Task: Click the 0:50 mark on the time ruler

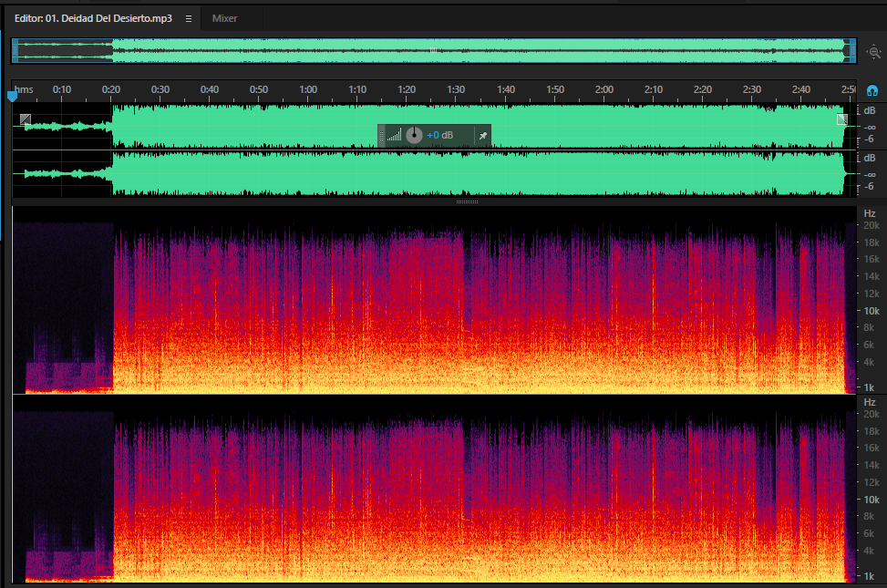Action: (259, 89)
